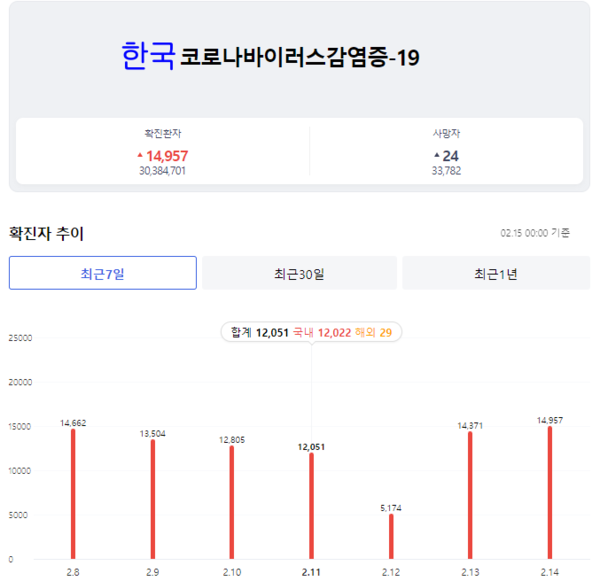Click the red up-arrow beside 14,957
This screenshot has width=600, height=581.
pyautogui.click(x=140, y=155)
